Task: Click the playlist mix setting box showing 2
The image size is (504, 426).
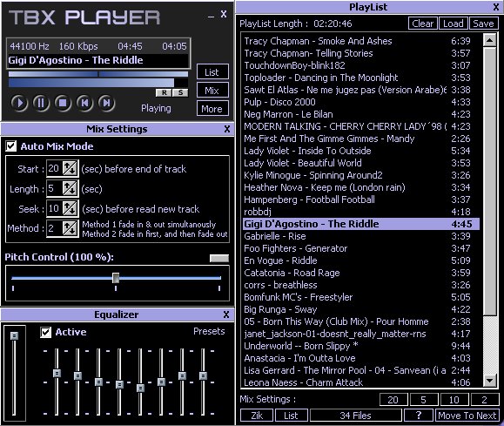Action: [x=484, y=400]
